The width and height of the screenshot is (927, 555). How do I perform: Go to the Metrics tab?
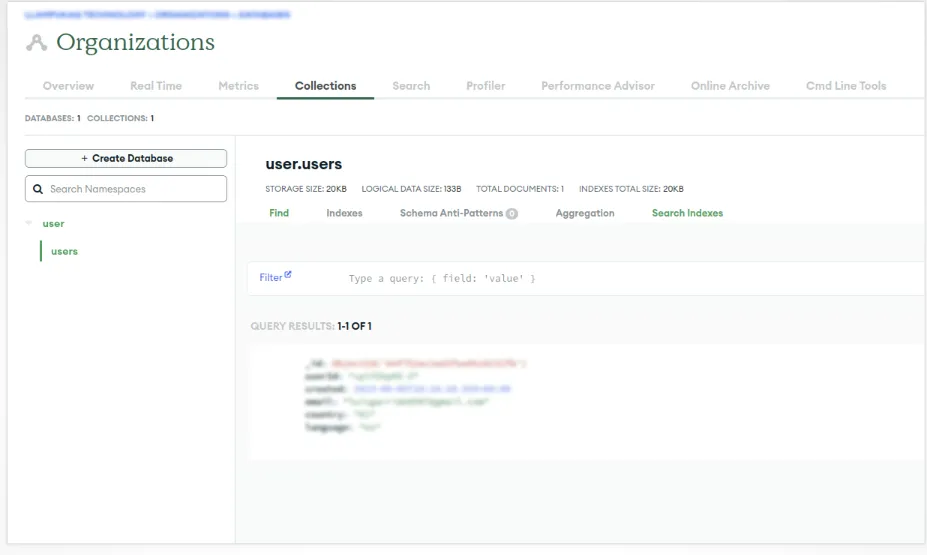point(238,86)
